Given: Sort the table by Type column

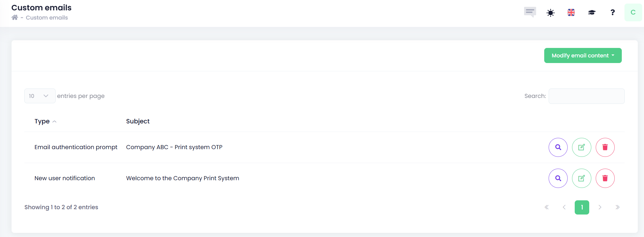Looking at the screenshot, I should click(42, 121).
